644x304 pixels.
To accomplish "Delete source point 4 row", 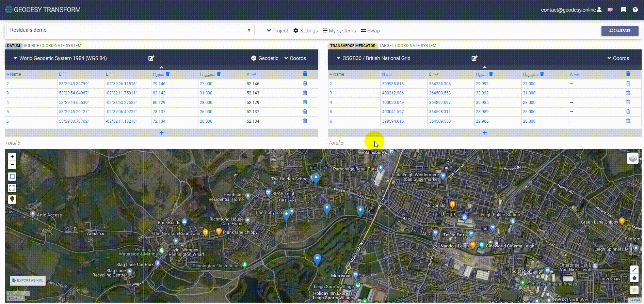I will pos(305,102).
